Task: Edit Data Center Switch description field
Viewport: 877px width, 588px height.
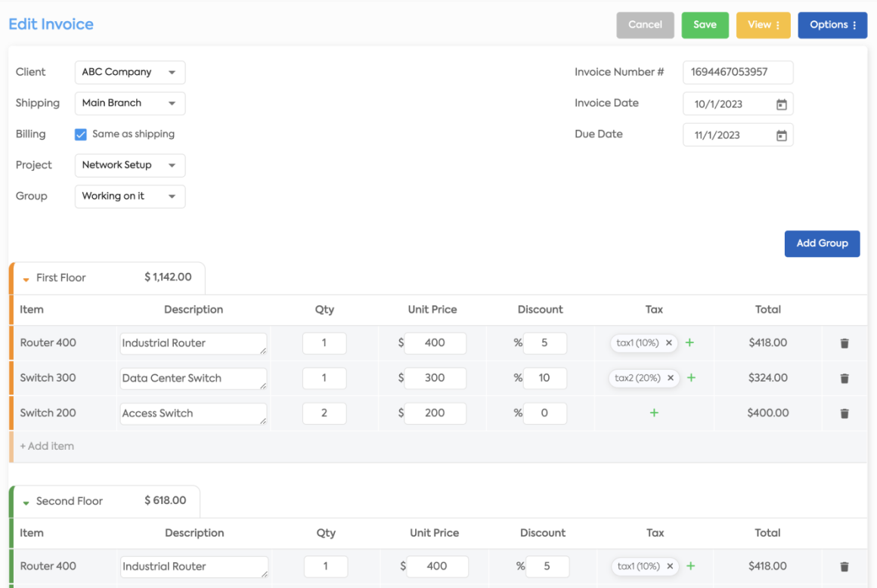Action: coord(193,379)
